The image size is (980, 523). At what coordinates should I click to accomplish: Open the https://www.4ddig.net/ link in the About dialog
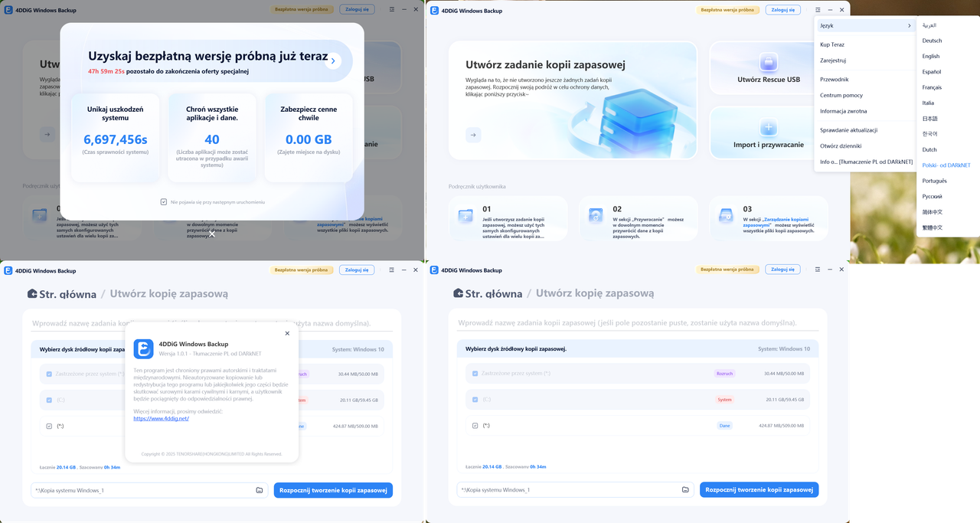point(161,419)
